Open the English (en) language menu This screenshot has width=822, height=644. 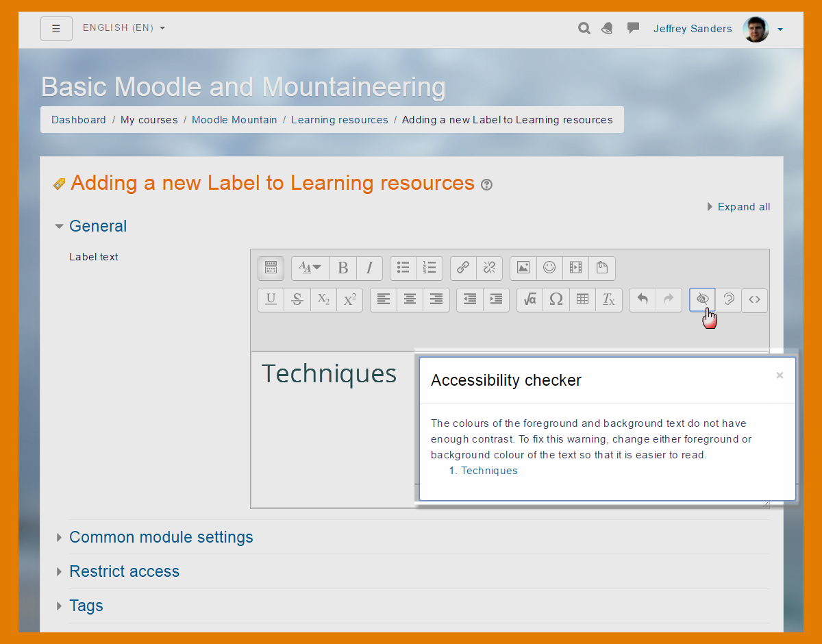[x=124, y=28]
